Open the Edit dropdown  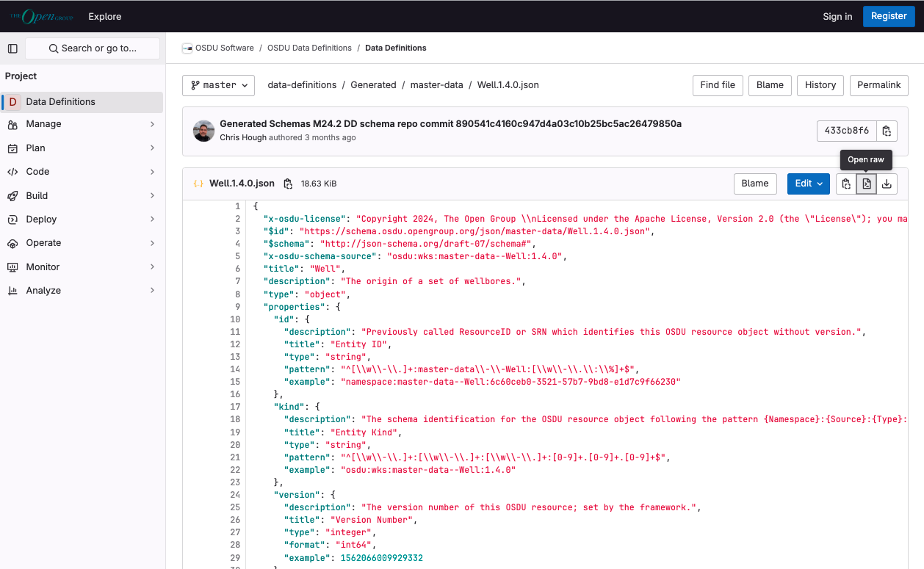coord(809,184)
